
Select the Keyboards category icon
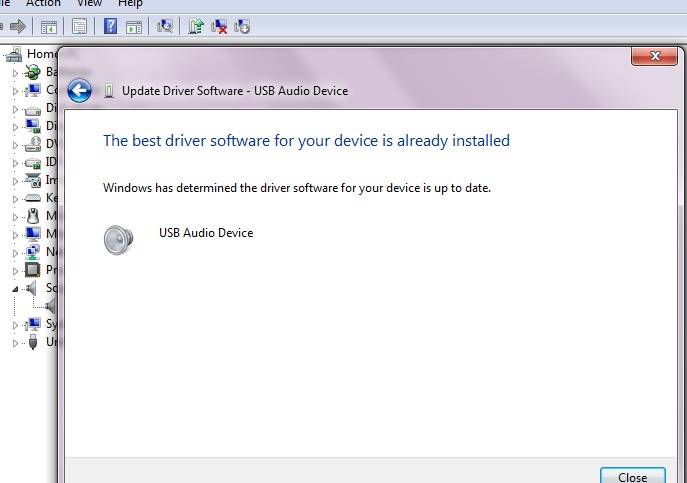click(x=32, y=198)
